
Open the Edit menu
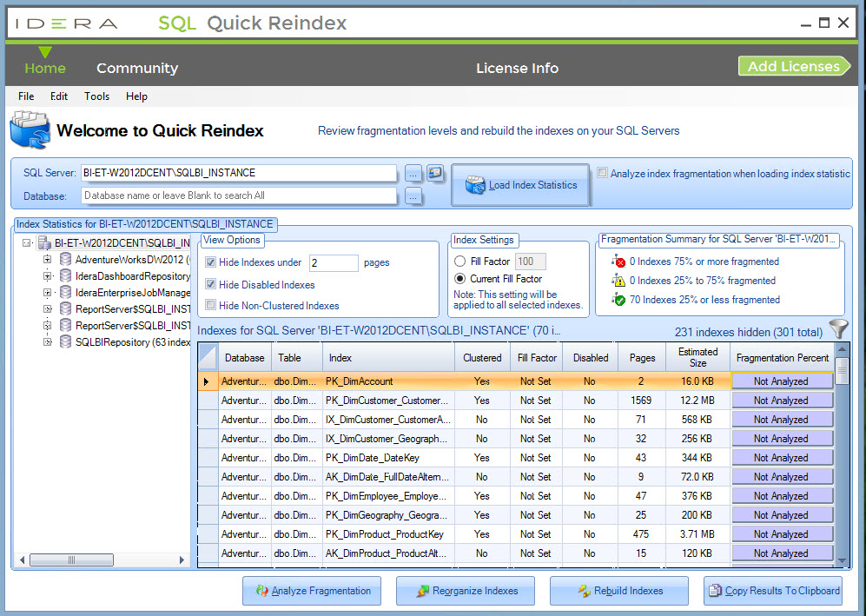pos(59,96)
